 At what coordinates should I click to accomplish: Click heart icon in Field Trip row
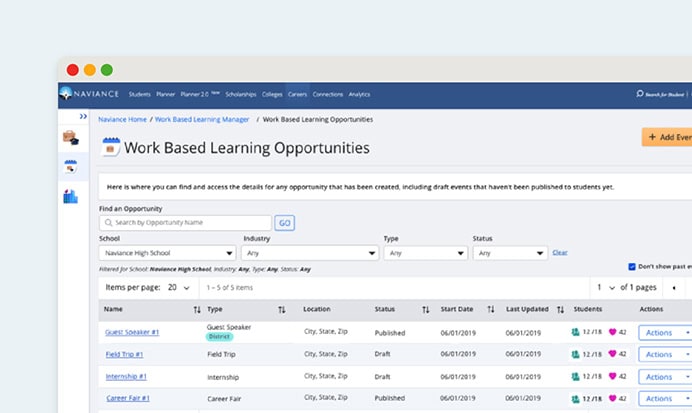[x=613, y=353]
